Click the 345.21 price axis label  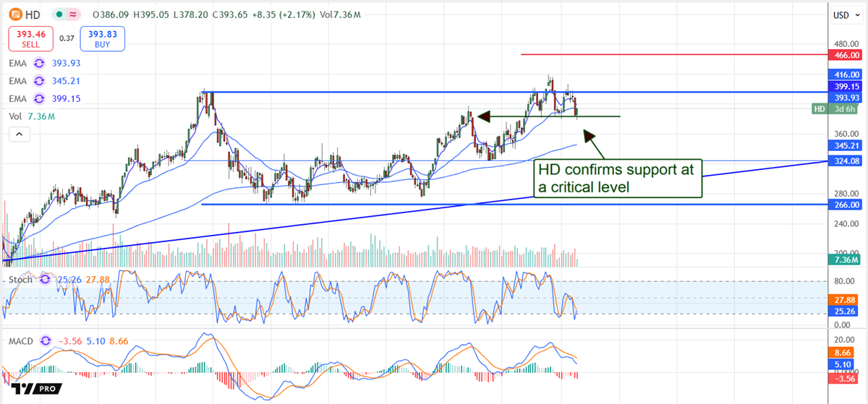pos(845,145)
